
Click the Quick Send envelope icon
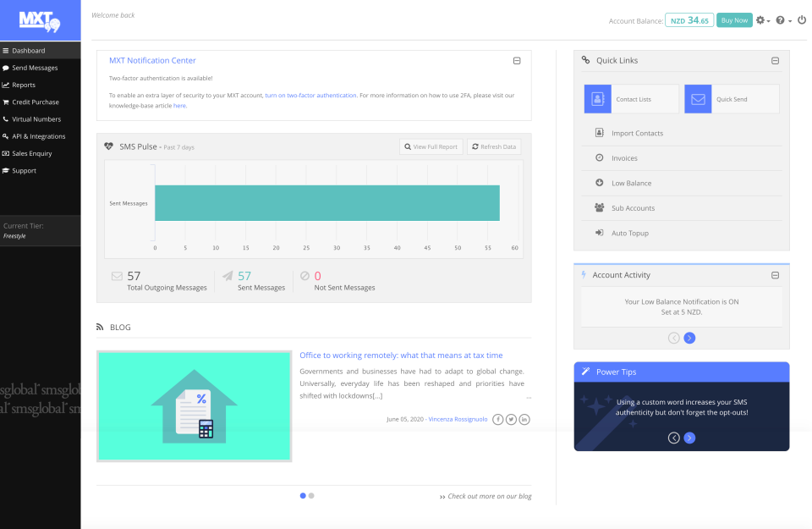click(x=697, y=98)
